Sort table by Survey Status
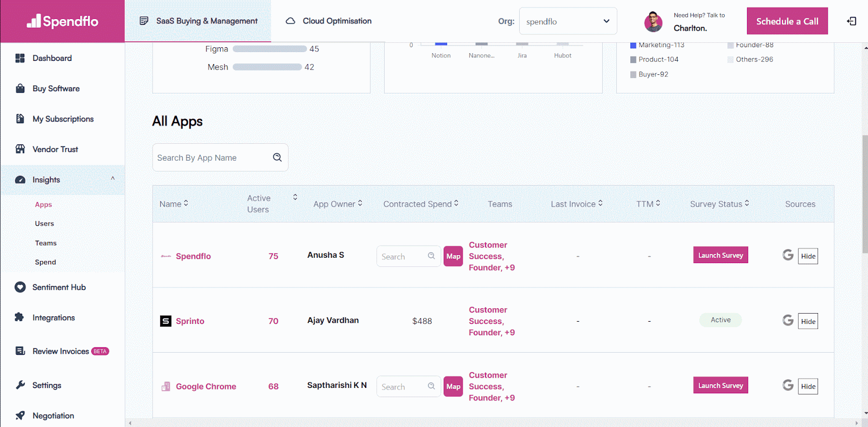Screen dimensions: 868x427 (x=747, y=203)
